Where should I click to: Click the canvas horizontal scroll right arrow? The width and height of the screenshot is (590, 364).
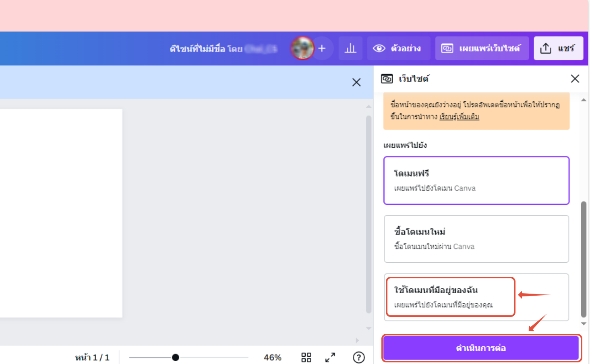(x=357, y=340)
